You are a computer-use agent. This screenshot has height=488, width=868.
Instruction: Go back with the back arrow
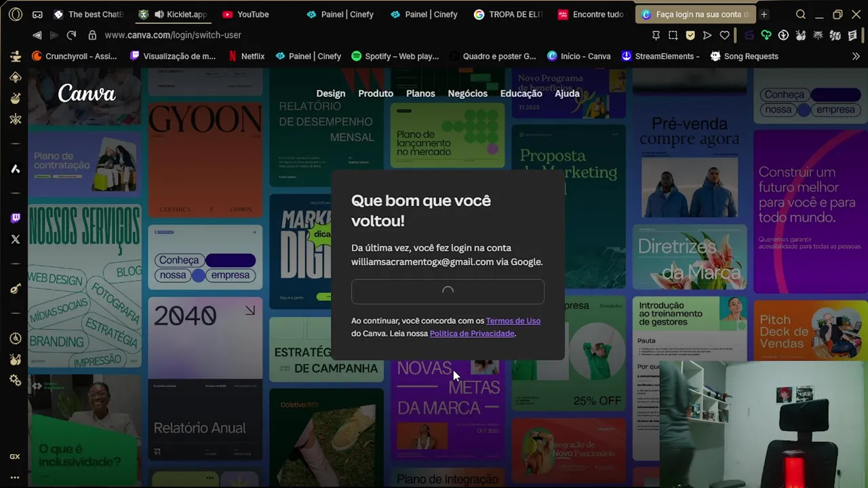point(37,35)
